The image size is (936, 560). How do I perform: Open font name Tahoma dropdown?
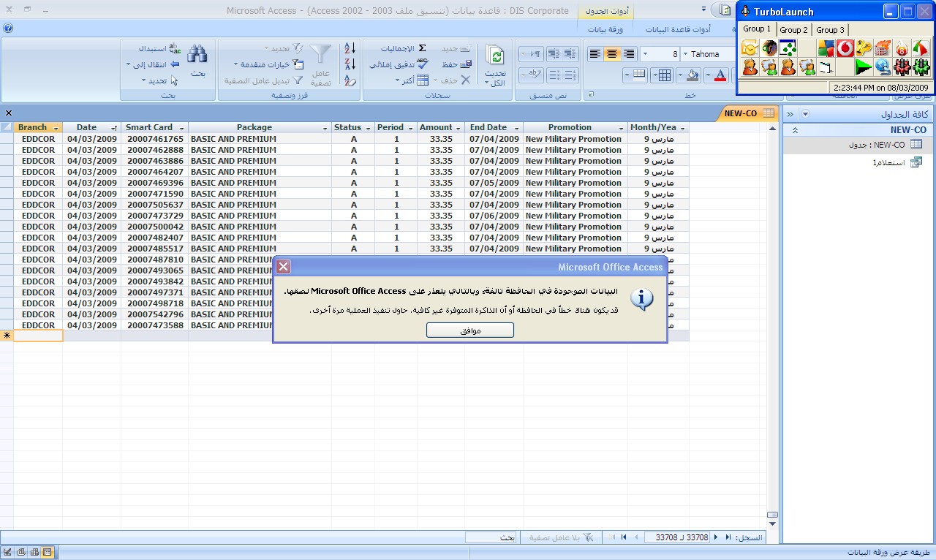click(x=685, y=54)
